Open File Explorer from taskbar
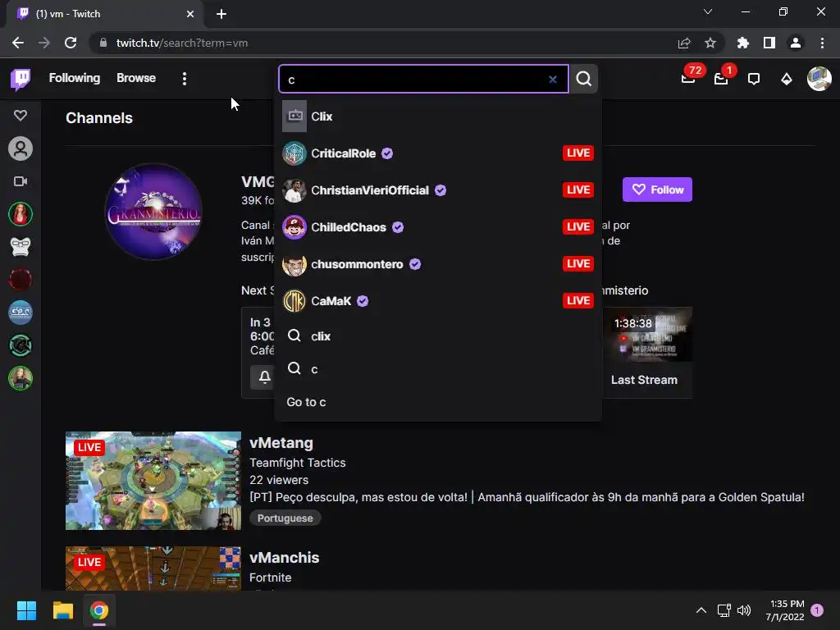840x630 pixels. coord(62,610)
